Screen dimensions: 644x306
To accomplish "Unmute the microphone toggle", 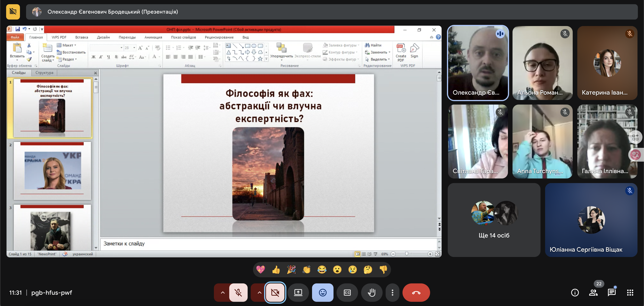I will [x=238, y=293].
